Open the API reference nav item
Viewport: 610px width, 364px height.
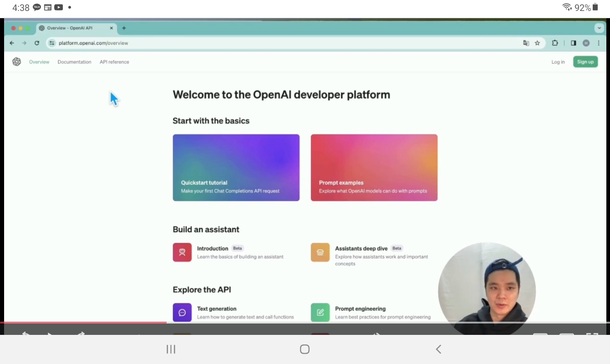click(x=114, y=62)
